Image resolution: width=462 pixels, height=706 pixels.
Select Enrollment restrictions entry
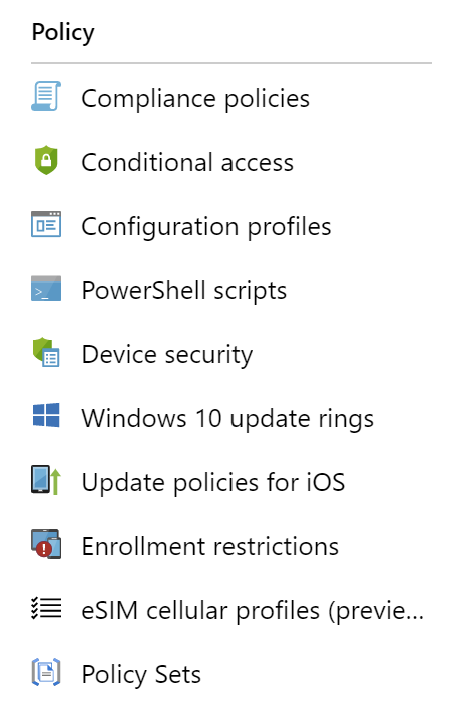(210, 547)
